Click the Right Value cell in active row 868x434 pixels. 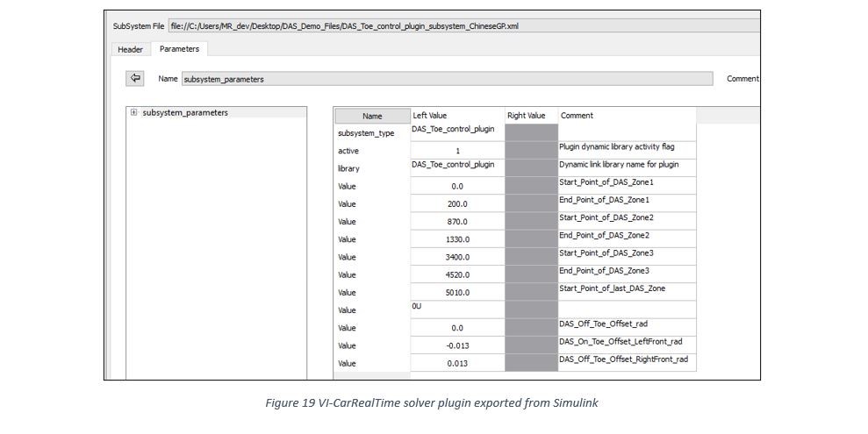(x=531, y=151)
